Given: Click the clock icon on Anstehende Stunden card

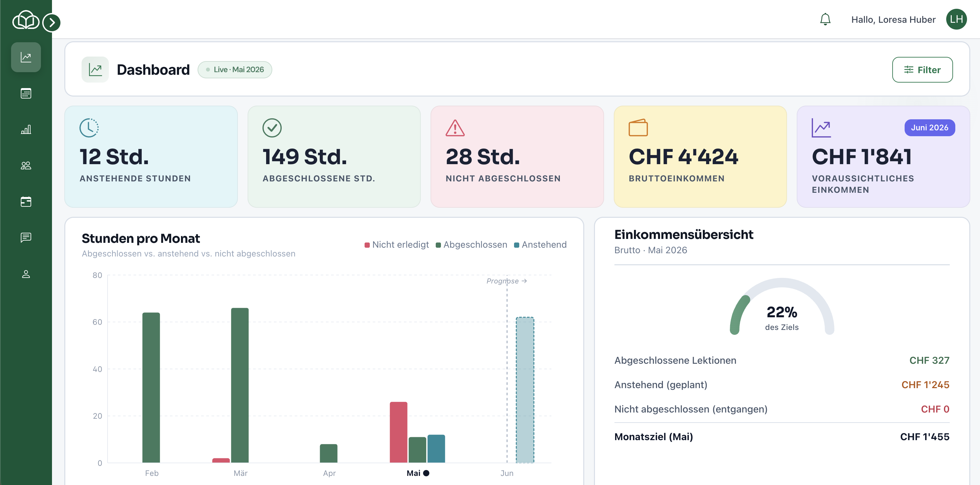Looking at the screenshot, I should pyautogui.click(x=89, y=127).
